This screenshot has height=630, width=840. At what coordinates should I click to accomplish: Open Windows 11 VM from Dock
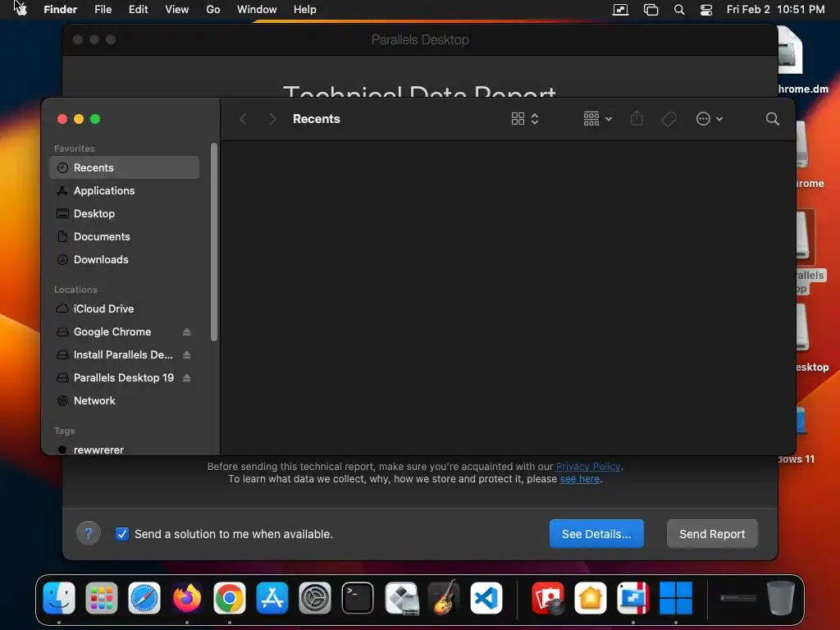676,598
